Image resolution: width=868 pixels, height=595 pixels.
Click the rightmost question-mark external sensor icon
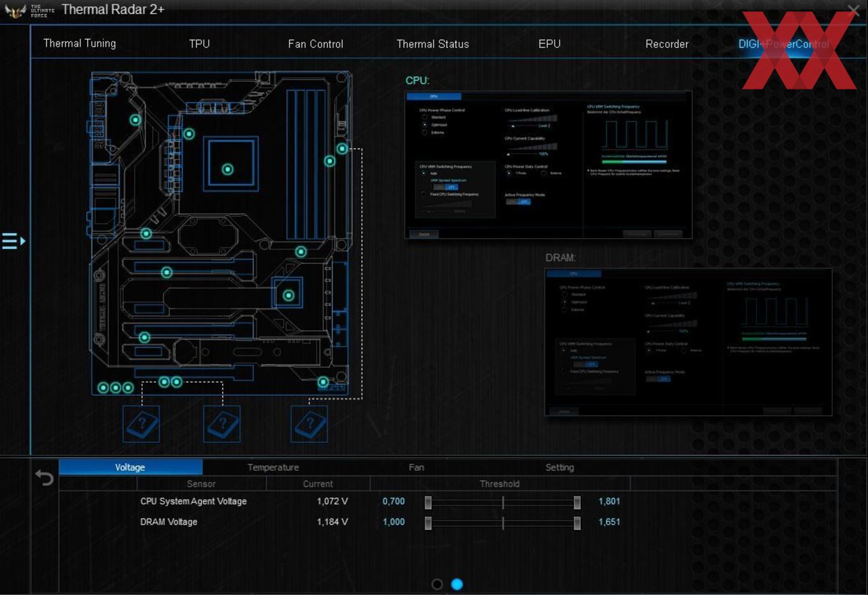coord(310,424)
